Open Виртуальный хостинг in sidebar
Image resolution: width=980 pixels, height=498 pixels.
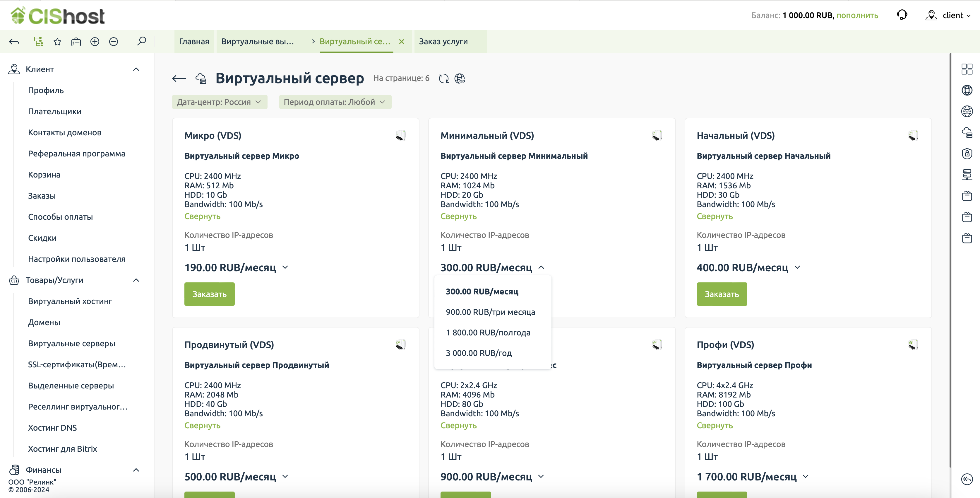[x=70, y=301]
